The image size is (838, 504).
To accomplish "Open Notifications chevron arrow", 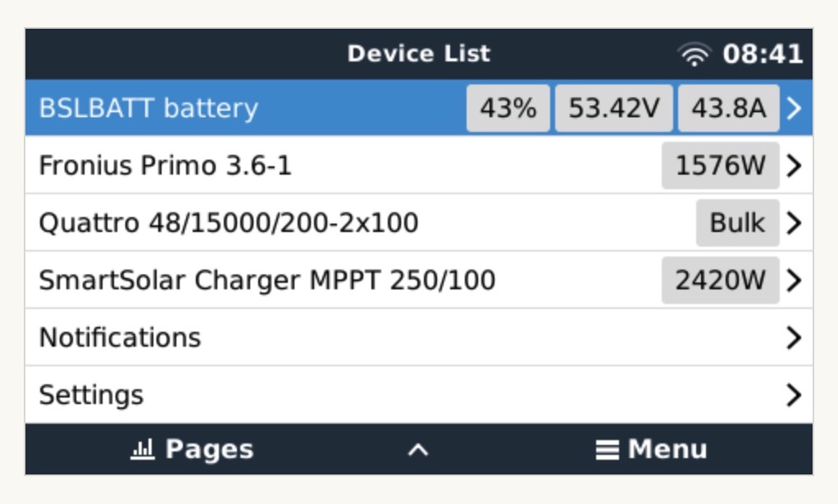I will coord(793,338).
